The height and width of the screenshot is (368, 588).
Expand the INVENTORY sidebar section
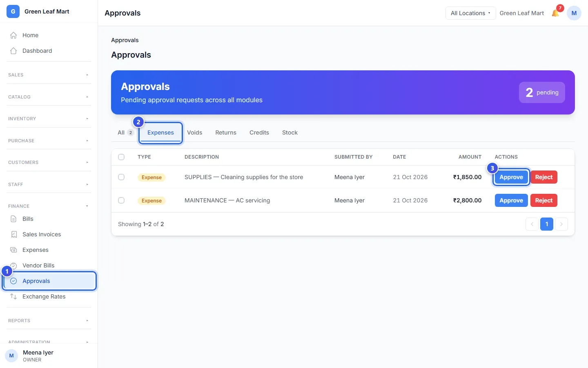pyautogui.click(x=49, y=119)
